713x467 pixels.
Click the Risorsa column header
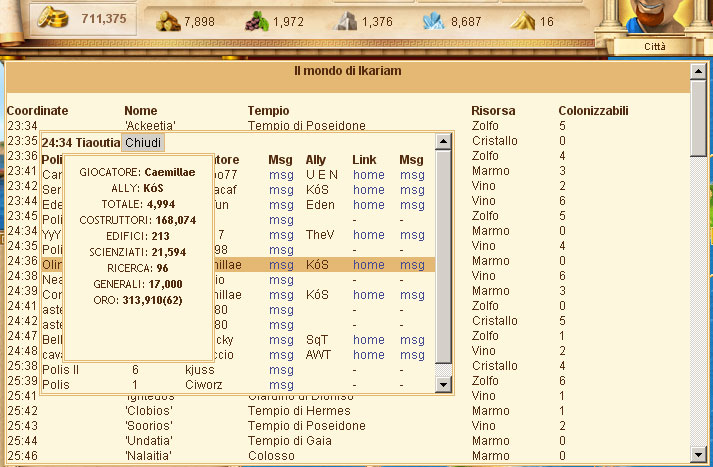(493, 111)
